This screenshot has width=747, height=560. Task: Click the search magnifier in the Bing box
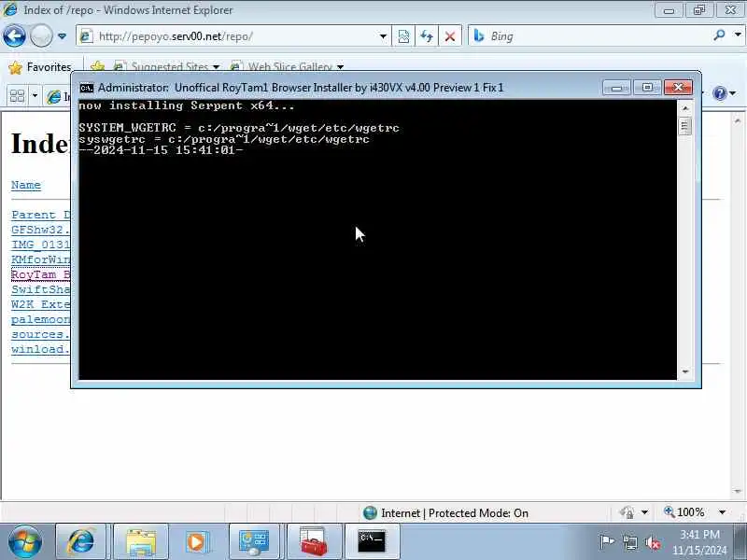pos(719,35)
